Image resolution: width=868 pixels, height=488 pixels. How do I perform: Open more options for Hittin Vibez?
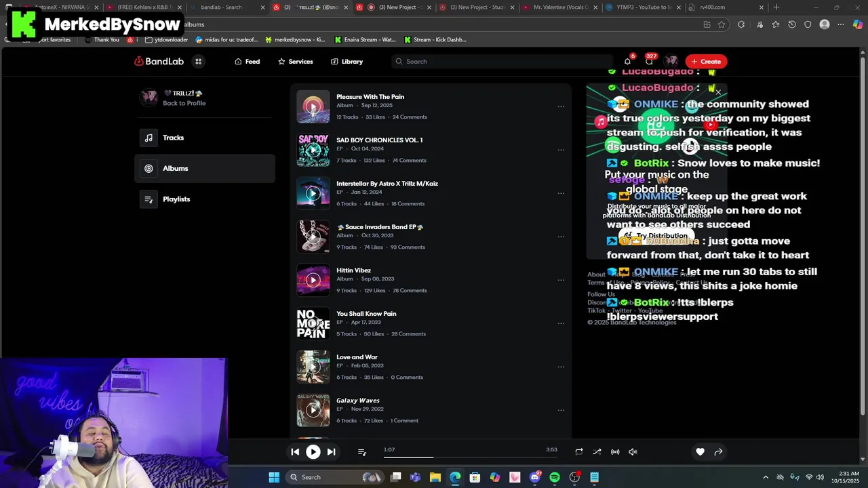click(561, 280)
